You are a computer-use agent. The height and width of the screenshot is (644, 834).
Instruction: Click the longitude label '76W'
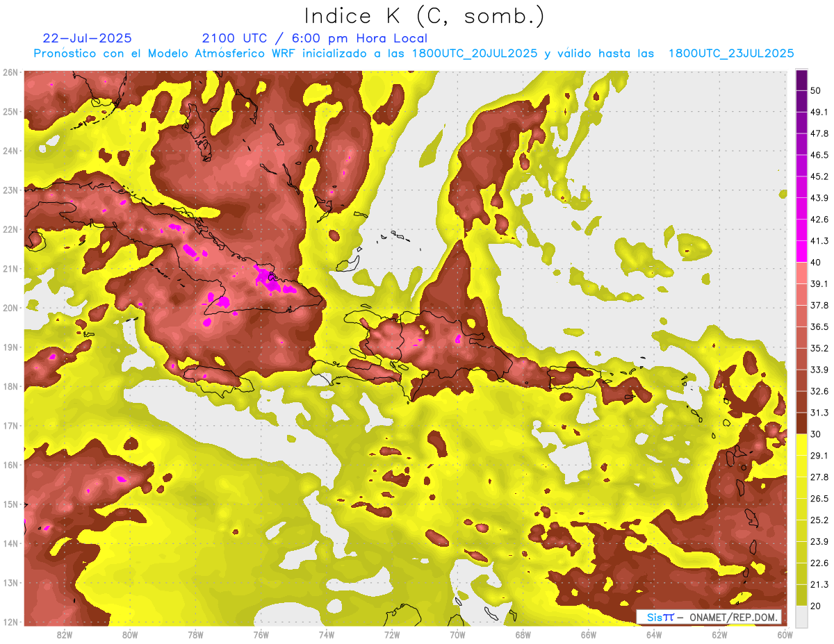coord(261,635)
